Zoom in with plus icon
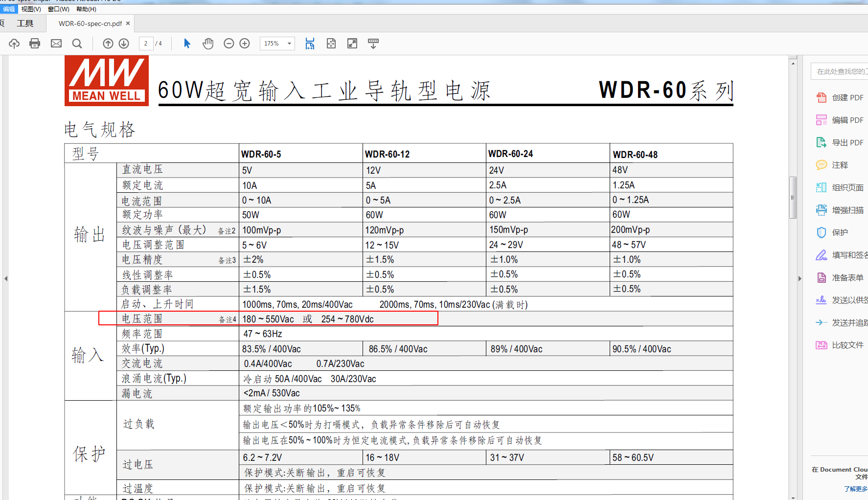The width and height of the screenshot is (868, 500). click(x=245, y=44)
